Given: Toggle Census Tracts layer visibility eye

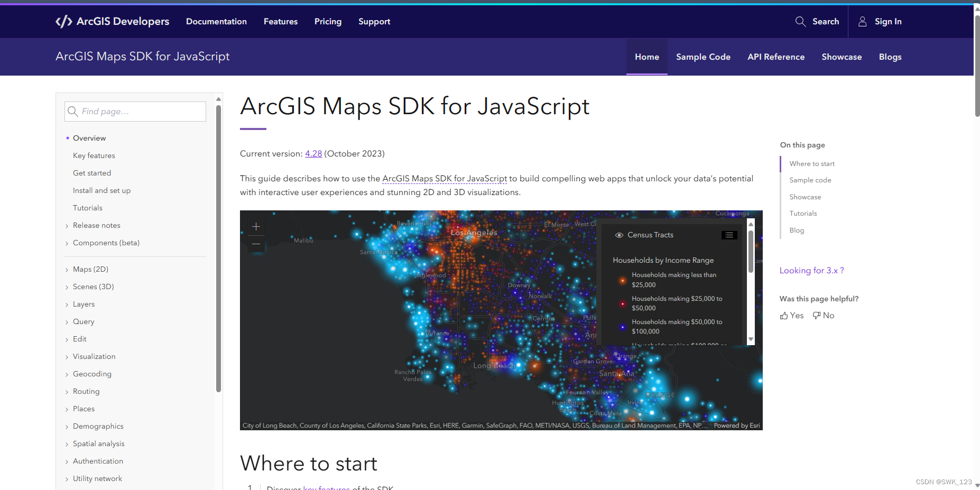Looking at the screenshot, I should [x=619, y=235].
